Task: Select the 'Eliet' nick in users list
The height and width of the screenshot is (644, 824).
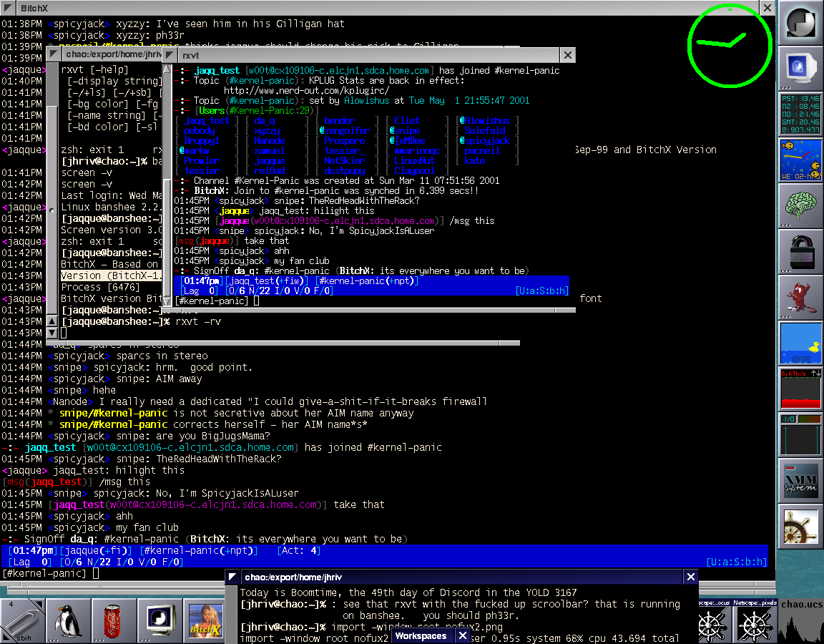Action: (x=407, y=120)
